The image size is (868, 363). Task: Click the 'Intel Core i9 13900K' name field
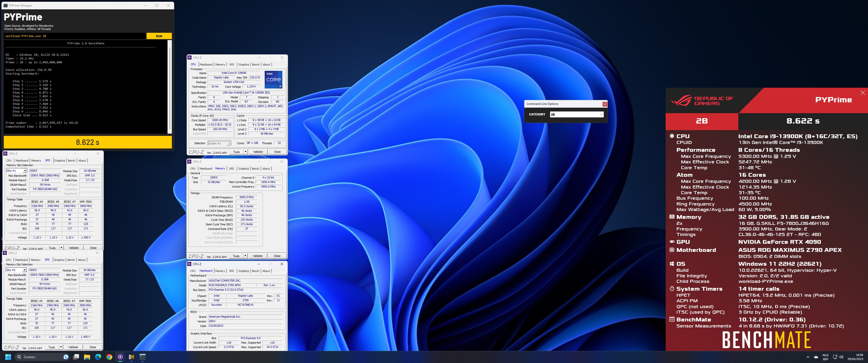click(x=234, y=73)
